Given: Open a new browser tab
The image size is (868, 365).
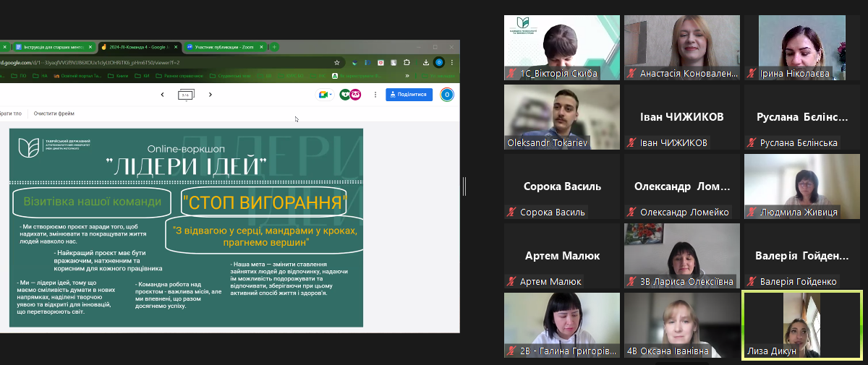Looking at the screenshot, I should [274, 47].
